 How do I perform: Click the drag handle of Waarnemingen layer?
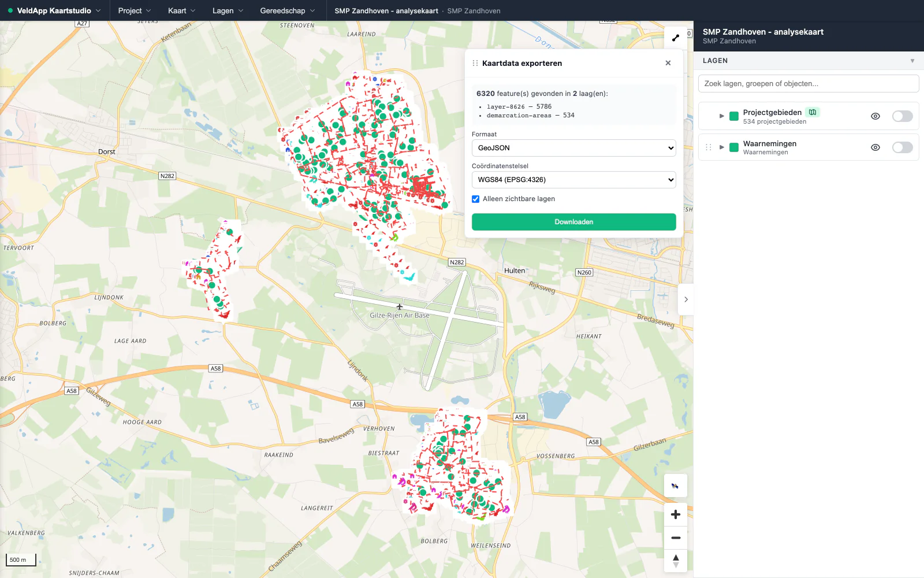709,147
